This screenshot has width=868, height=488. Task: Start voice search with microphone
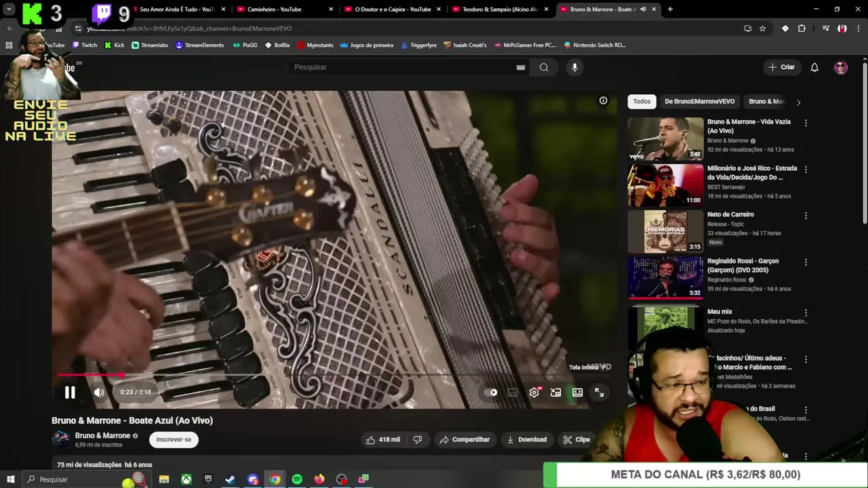pyautogui.click(x=574, y=67)
